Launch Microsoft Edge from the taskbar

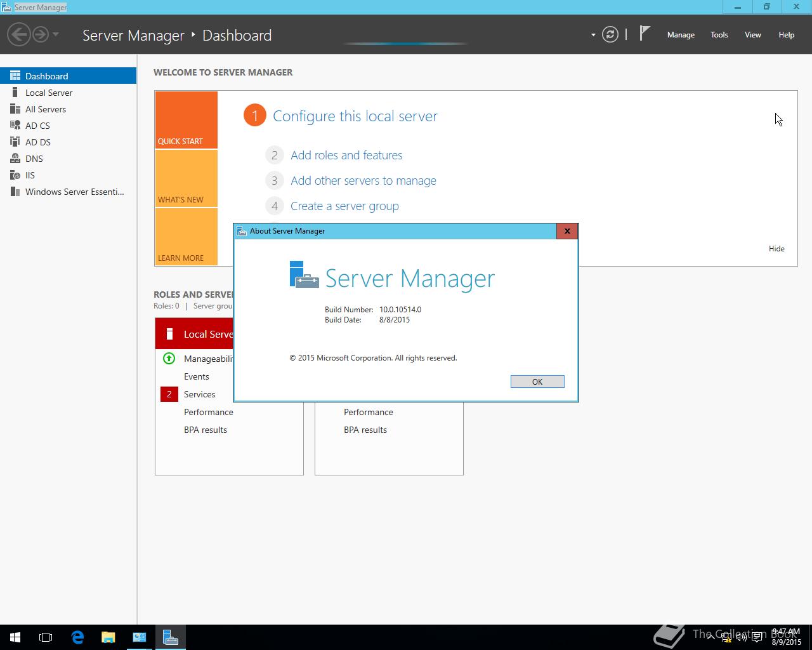point(77,637)
